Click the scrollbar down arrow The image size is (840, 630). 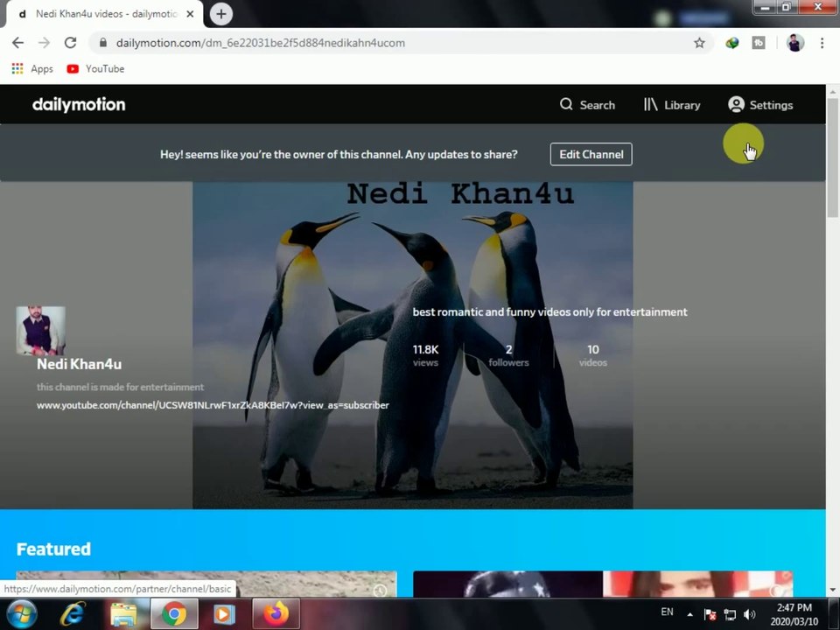[x=832, y=591]
